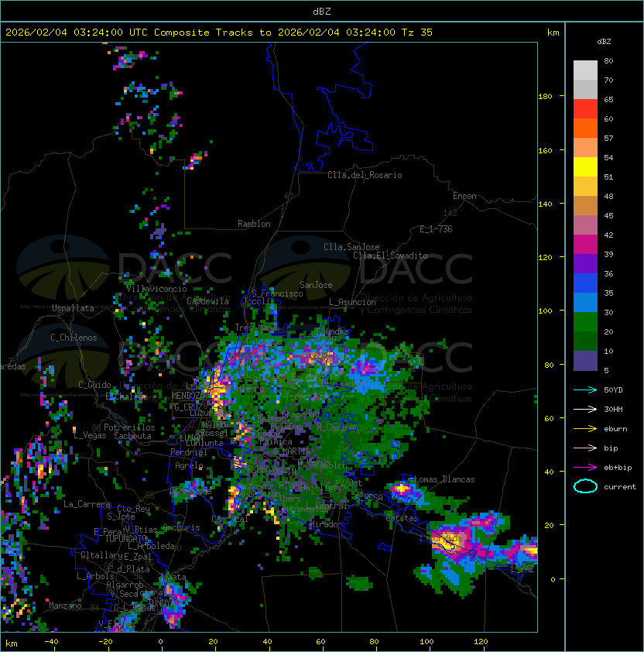Click the 'La_Carrera' map label
Viewport: 644px width, 652px height.
pyautogui.click(x=87, y=504)
